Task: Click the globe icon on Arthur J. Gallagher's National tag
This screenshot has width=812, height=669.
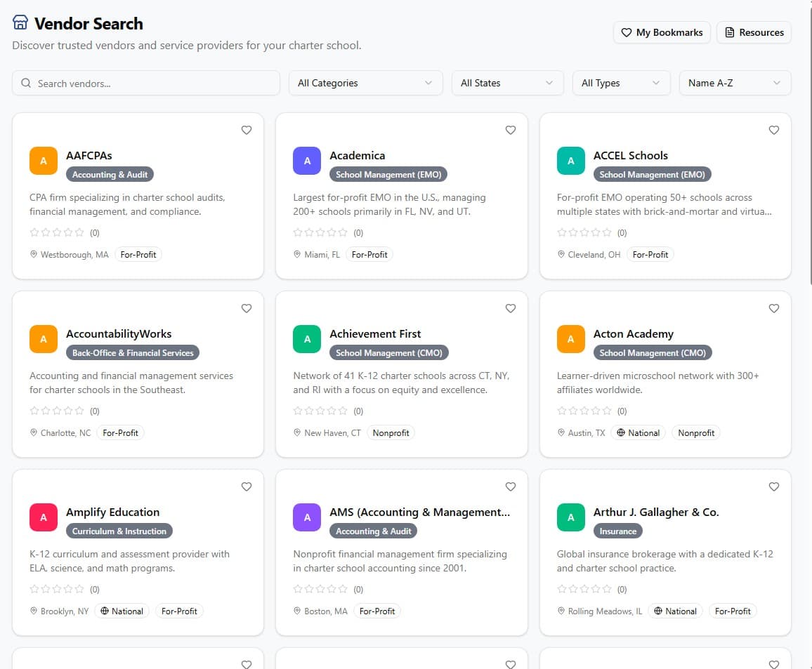Action: [x=658, y=611]
